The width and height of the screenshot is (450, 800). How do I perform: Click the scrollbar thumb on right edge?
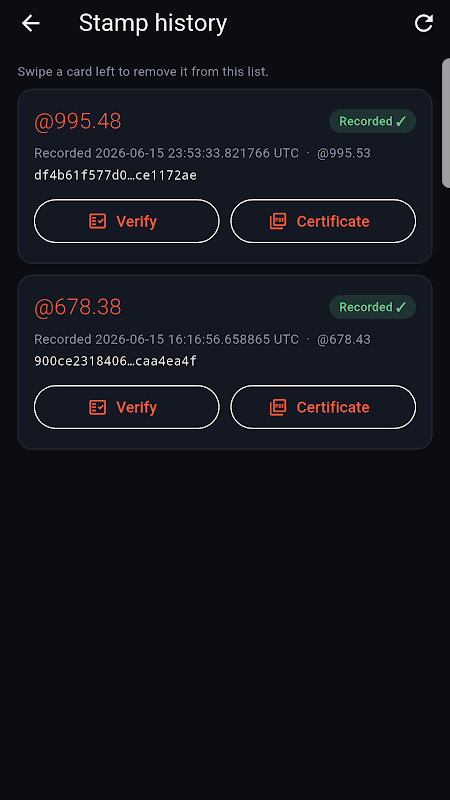coord(446,123)
